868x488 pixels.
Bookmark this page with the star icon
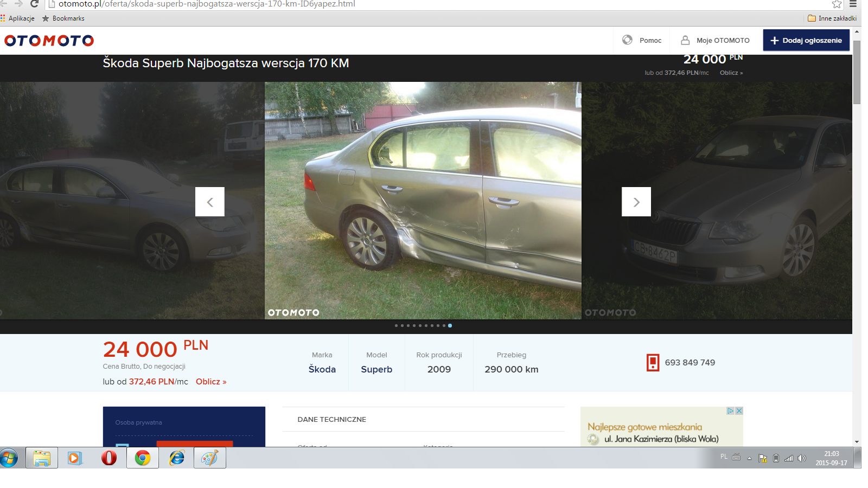tap(837, 4)
